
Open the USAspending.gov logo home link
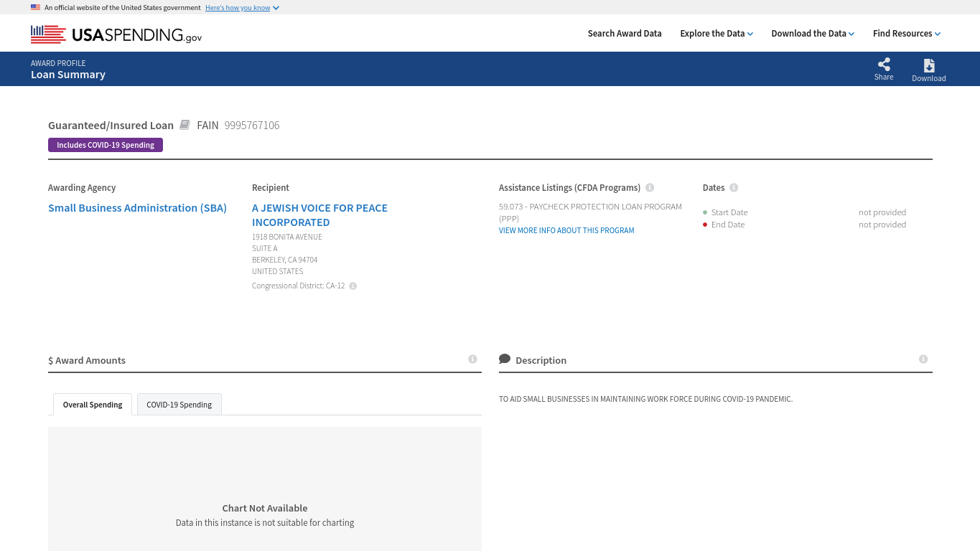[x=116, y=34]
